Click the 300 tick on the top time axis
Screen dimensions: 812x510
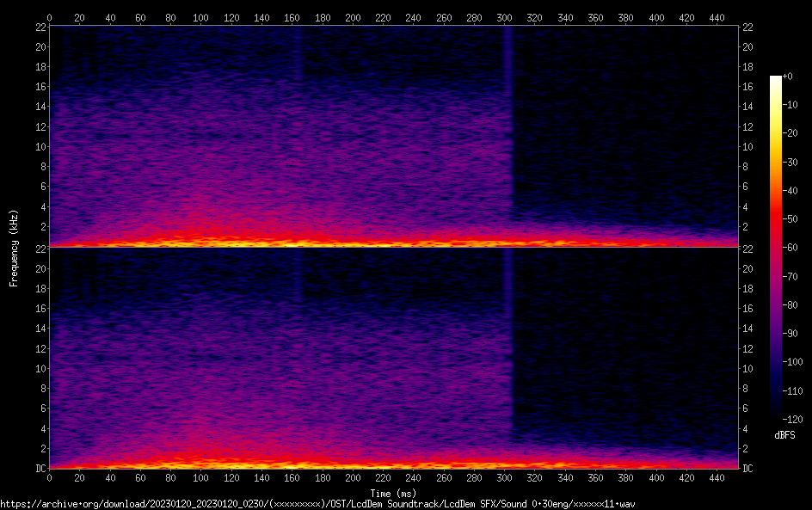(x=505, y=17)
